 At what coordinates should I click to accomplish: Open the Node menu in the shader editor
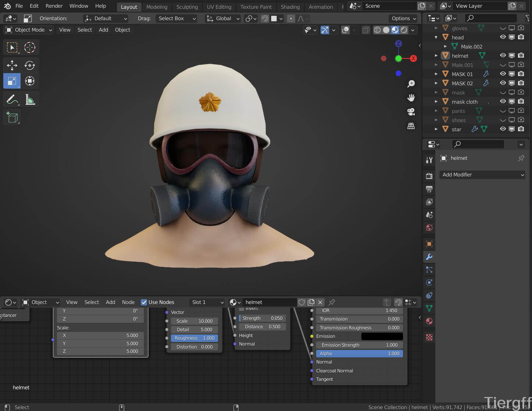click(128, 302)
